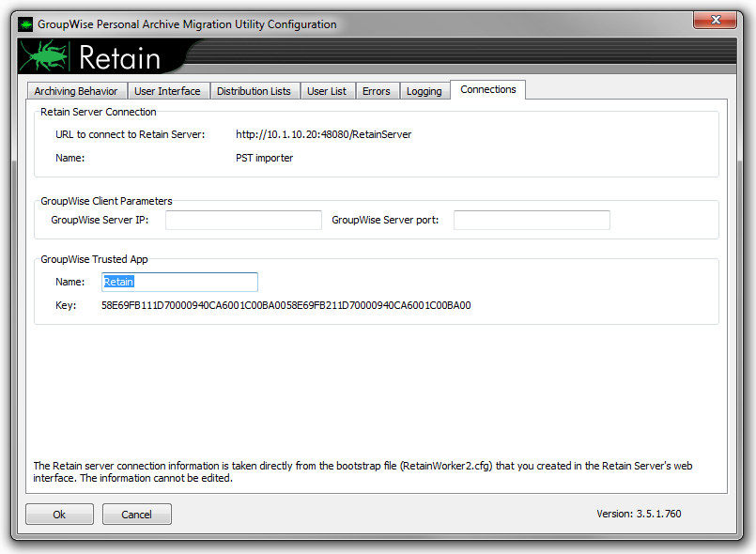Click the Version 3.5.1.760 label
The height and width of the screenshot is (554, 756).
pos(639,514)
